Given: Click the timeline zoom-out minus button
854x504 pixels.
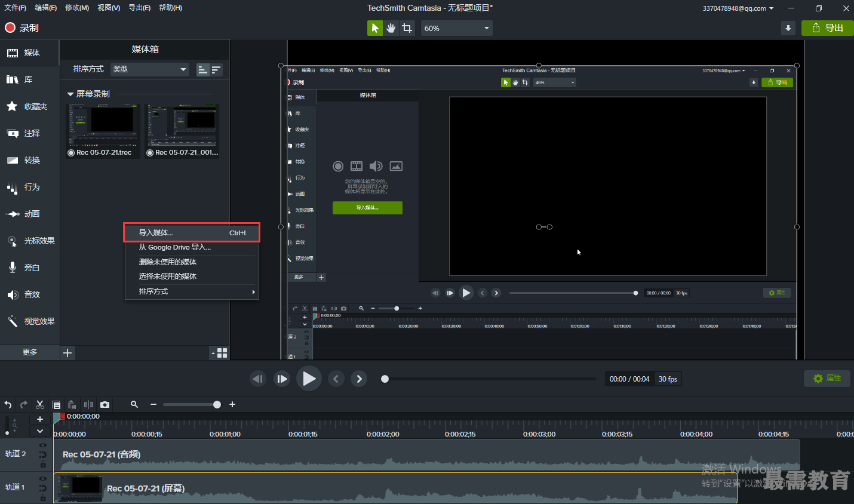Looking at the screenshot, I should point(153,405).
